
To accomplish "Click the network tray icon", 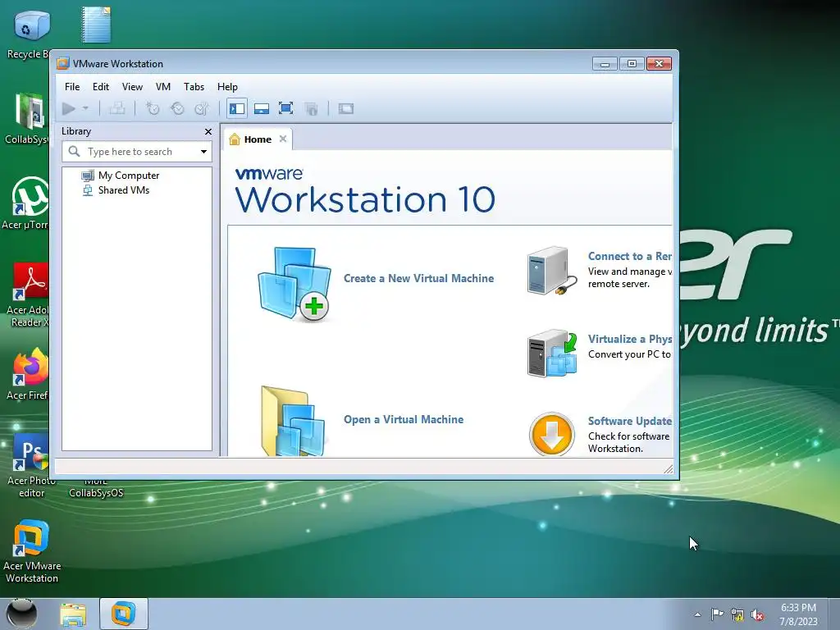I will point(737,614).
